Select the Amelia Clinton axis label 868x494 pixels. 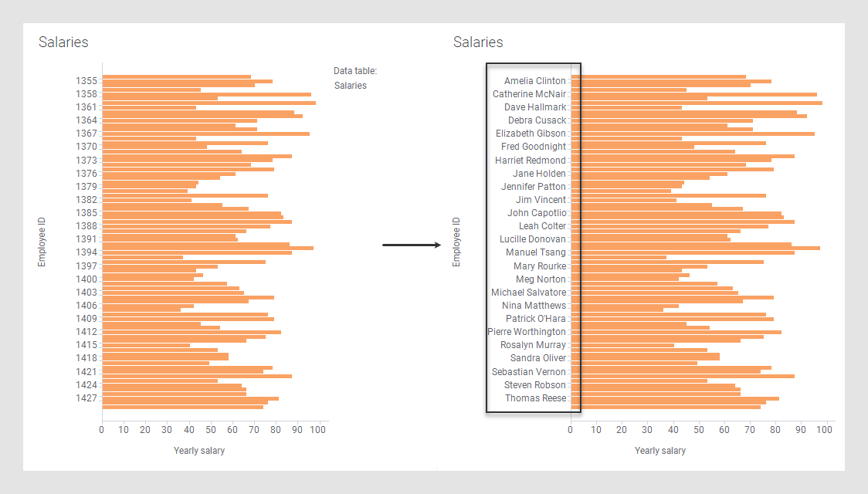(534, 81)
